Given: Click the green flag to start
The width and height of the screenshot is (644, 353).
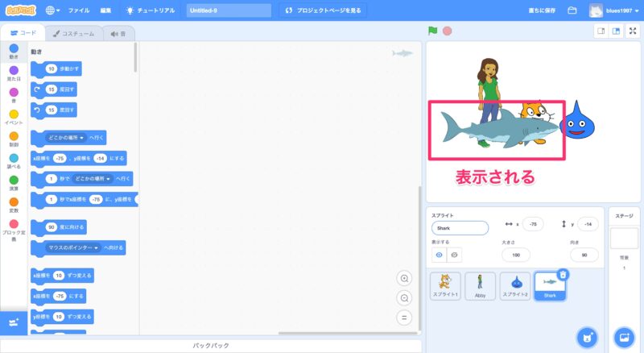Looking at the screenshot, I should 433,31.
